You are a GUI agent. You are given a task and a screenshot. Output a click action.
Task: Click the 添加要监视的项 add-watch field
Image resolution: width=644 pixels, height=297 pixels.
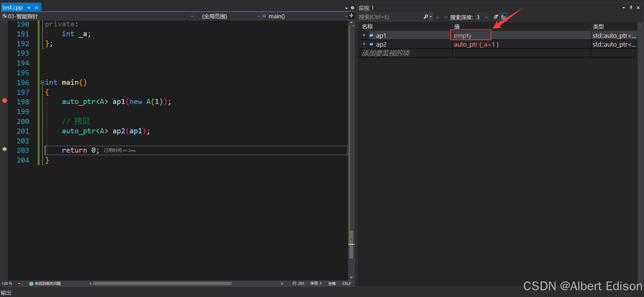[x=405, y=53]
